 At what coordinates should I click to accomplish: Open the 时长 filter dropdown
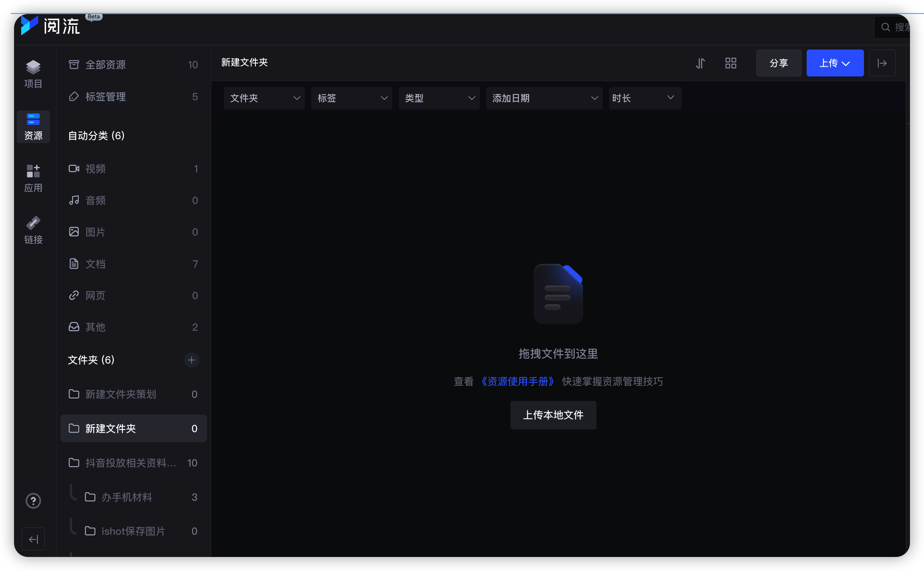click(645, 98)
